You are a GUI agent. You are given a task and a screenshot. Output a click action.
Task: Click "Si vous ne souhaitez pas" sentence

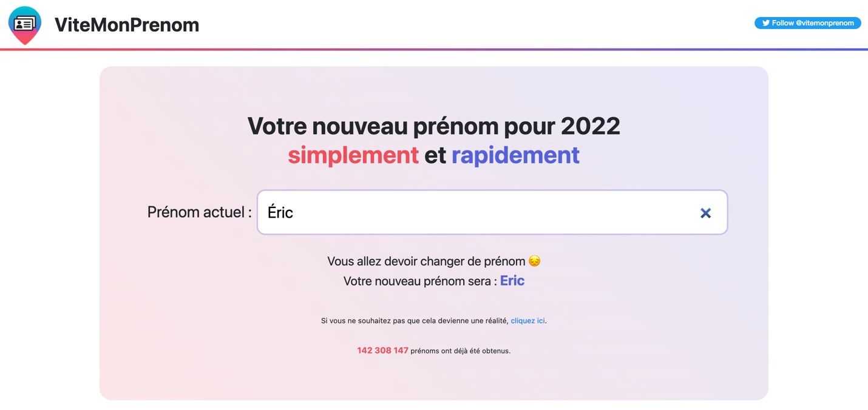[415, 321]
